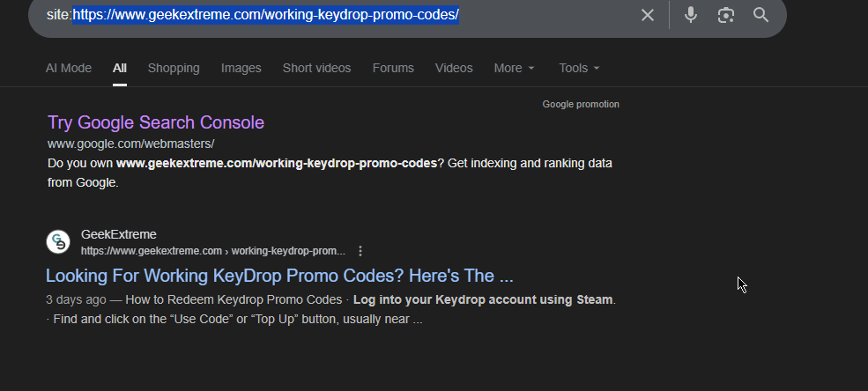Open Google Lens image search icon
The width and height of the screenshot is (868, 391).
(725, 15)
